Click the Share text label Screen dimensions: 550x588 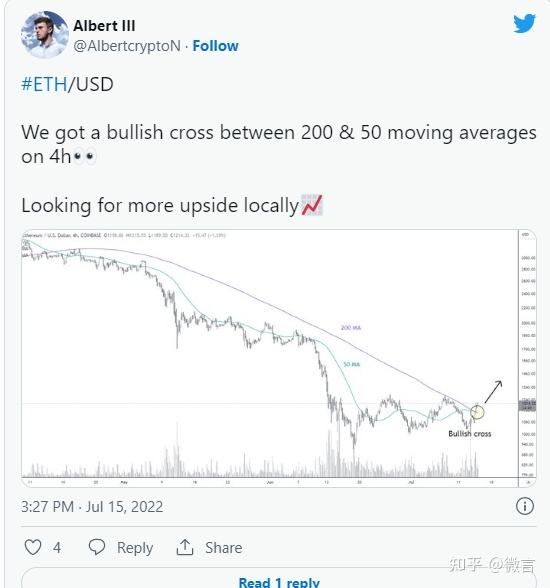(x=223, y=548)
